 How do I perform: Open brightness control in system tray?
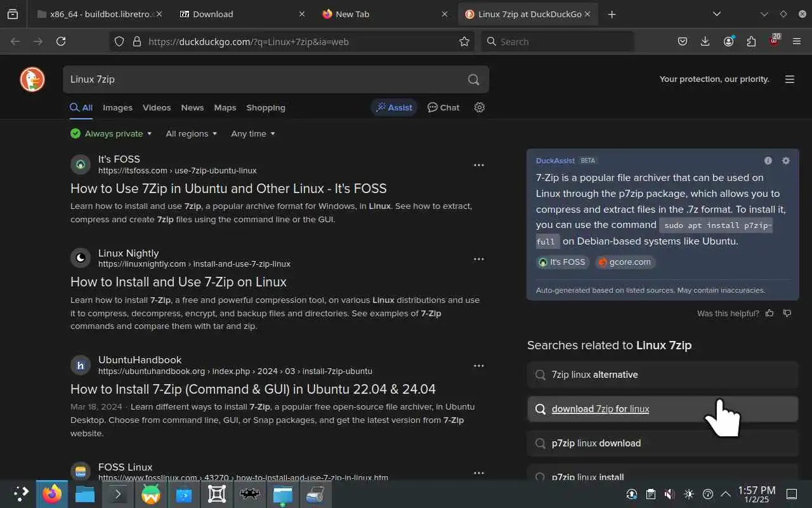click(689, 494)
